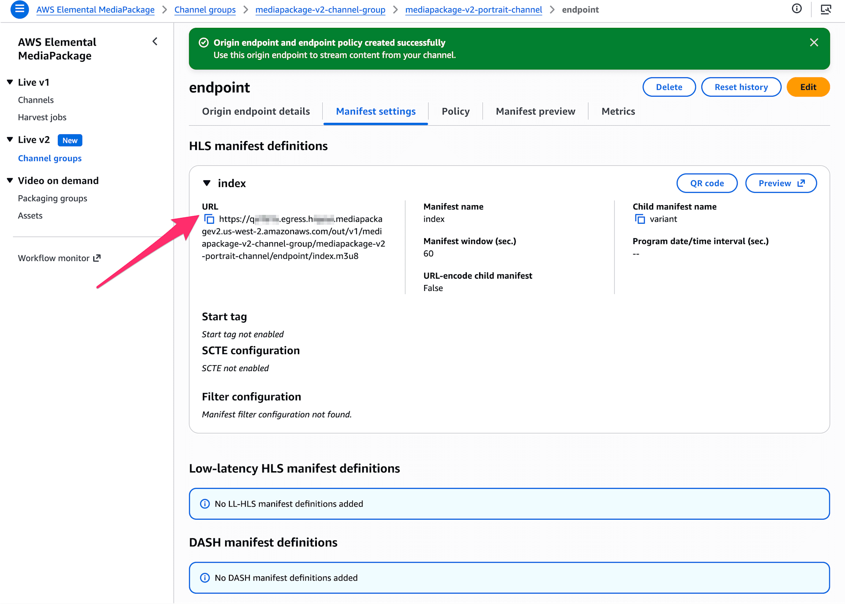Open the CloudShell icon in top bar
The width and height of the screenshot is (845, 616).
826,9
